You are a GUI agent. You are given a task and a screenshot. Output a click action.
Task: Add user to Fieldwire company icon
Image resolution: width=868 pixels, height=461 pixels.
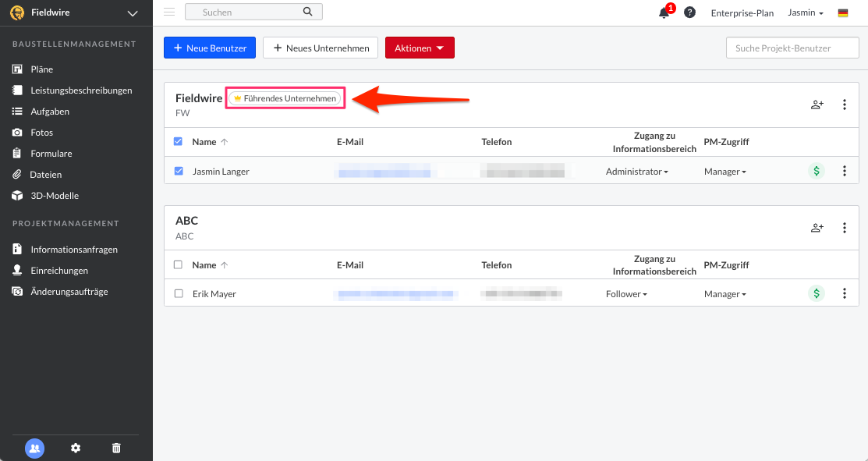[x=817, y=105]
